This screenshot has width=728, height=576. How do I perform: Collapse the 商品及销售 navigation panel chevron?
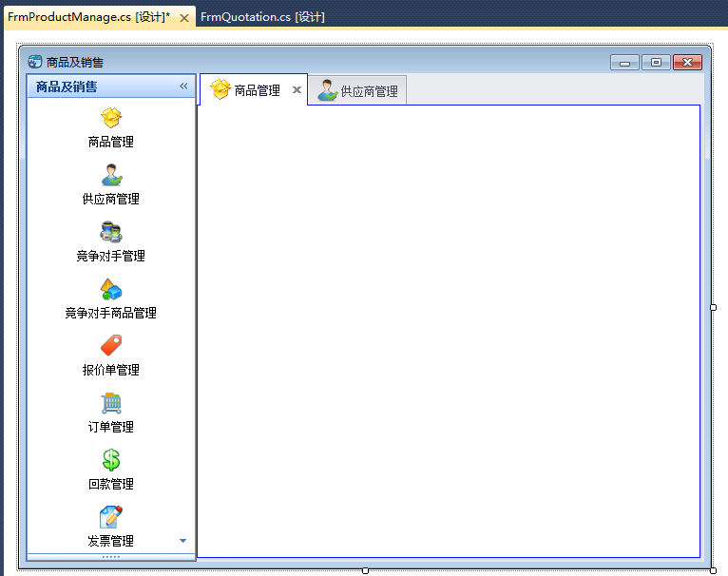pyautogui.click(x=183, y=86)
